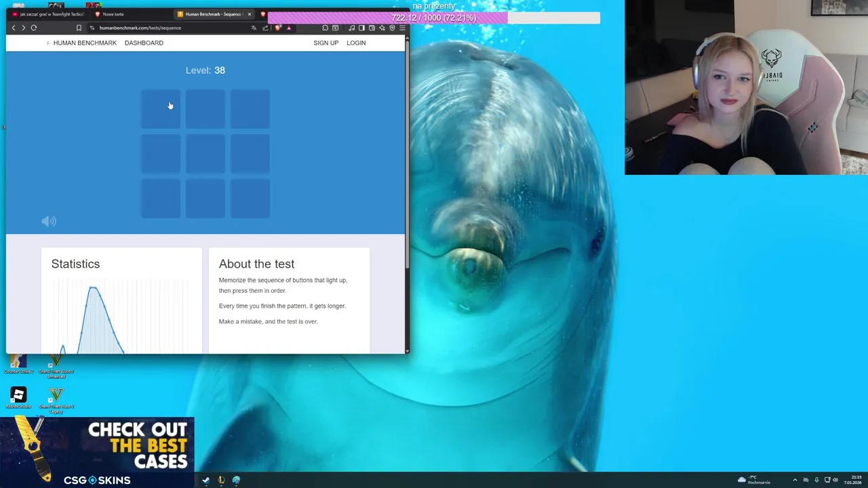The height and width of the screenshot is (488, 868).
Task: Click the pink 722.12 / 1000 progress bar
Action: coord(434,18)
